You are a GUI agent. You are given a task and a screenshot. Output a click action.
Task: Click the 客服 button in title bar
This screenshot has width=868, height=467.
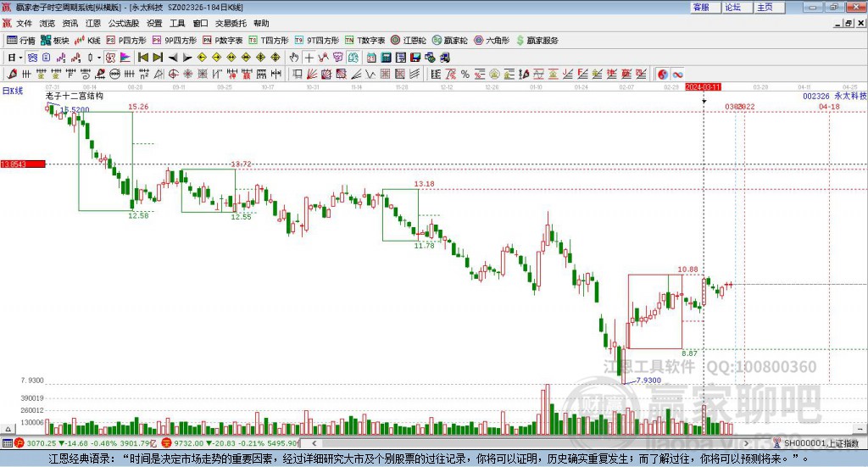click(x=705, y=7)
